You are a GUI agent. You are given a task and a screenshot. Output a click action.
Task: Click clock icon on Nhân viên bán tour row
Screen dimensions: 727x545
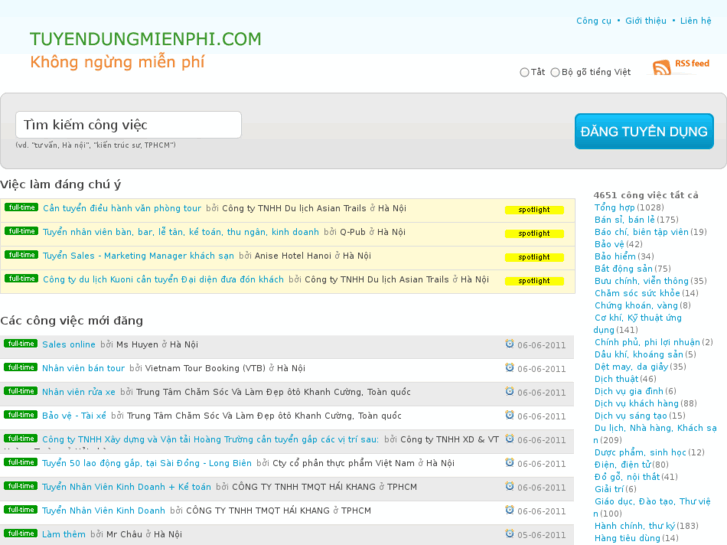coord(510,367)
